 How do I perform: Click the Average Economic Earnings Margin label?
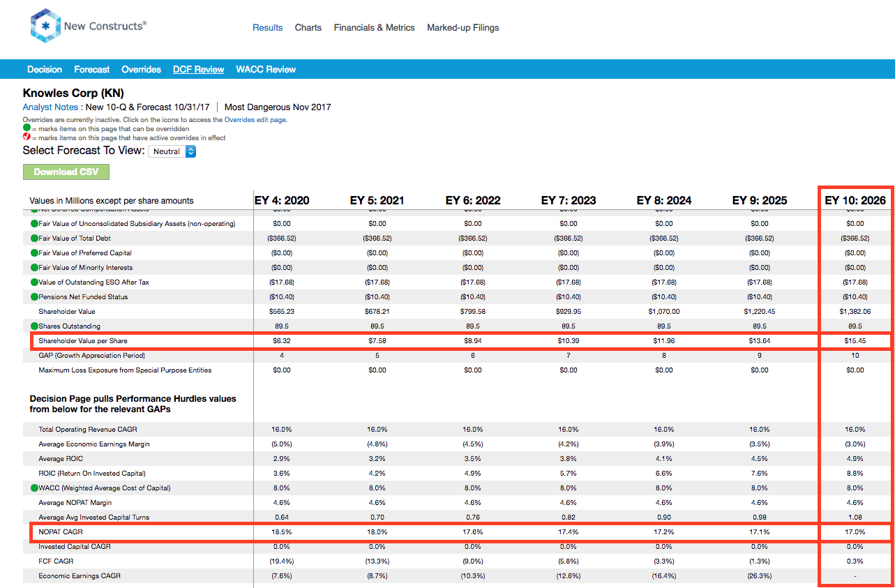click(x=94, y=444)
